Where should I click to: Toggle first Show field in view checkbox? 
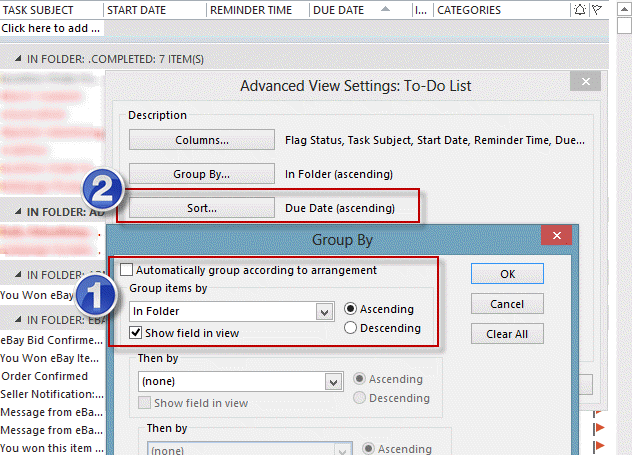(135, 333)
